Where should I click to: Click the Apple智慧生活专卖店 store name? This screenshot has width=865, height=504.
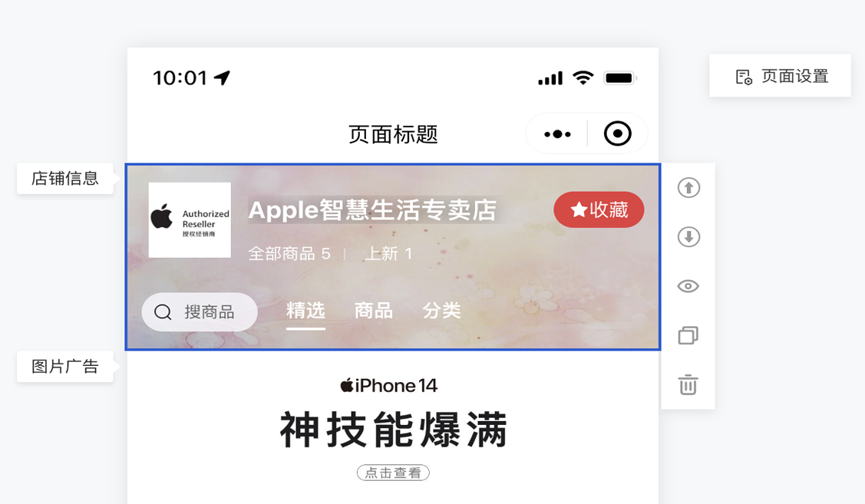(372, 210)
